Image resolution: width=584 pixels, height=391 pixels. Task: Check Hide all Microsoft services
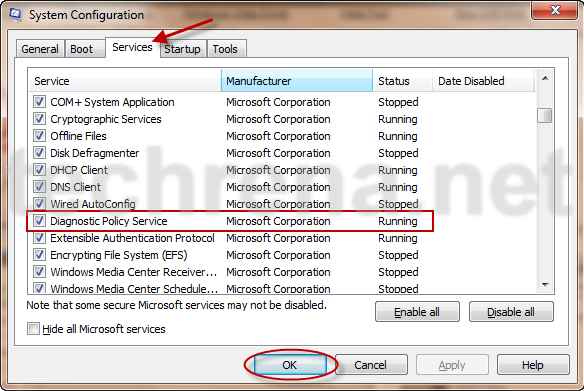coord(33,329)
